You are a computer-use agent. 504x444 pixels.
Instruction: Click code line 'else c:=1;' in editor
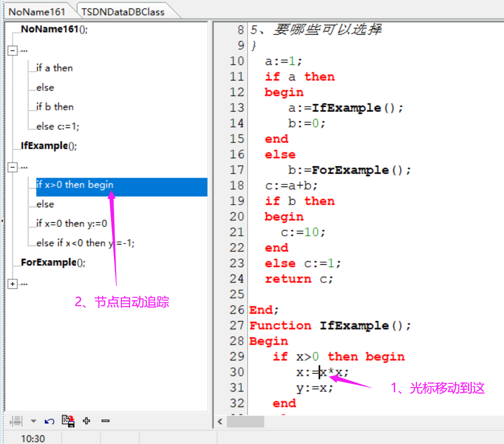tap(303, 263)
